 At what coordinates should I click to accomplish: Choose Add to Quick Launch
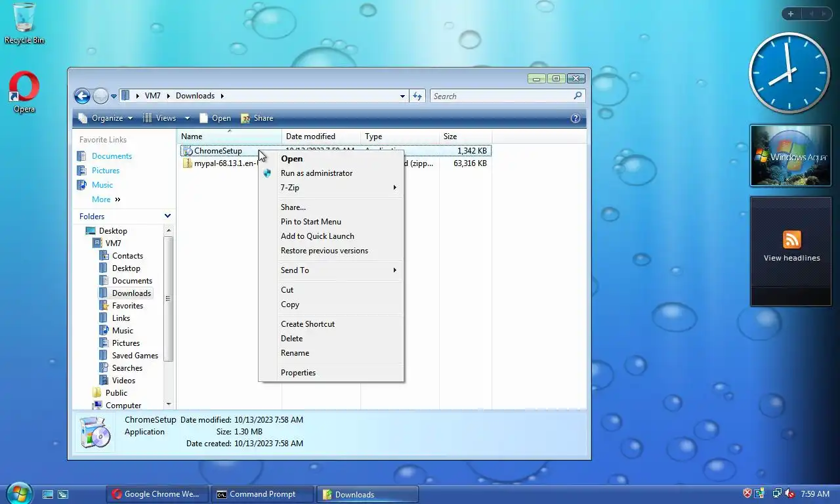(331, 236)
